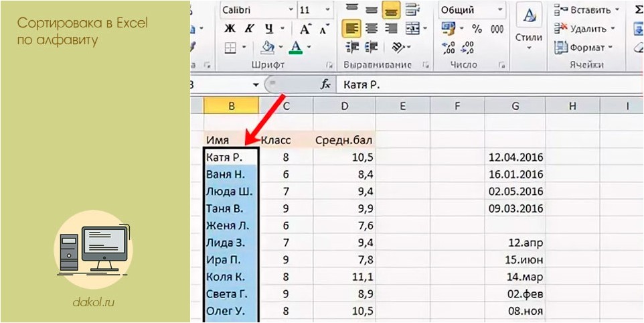Select the cell 02.фев
This screenshot has width=644, height=323.
515,295
